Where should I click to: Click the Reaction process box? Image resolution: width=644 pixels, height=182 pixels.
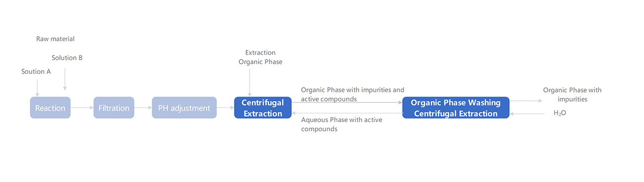(50, 108)
